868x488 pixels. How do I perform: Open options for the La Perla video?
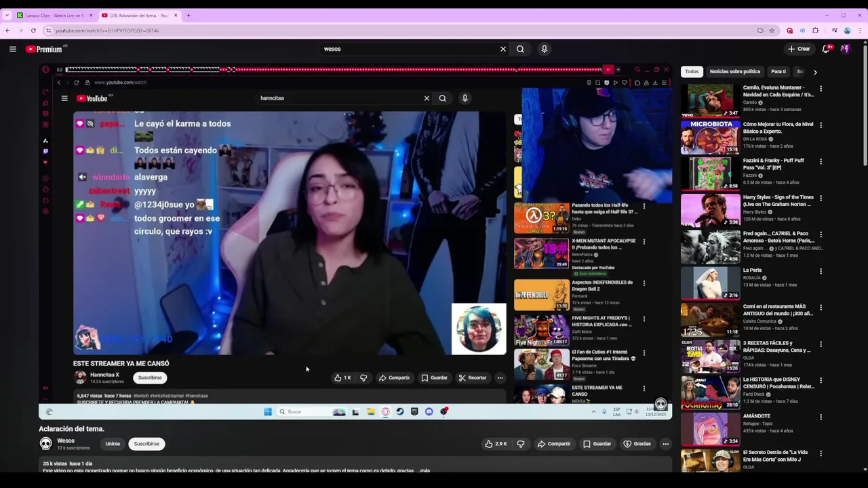[x=821, y=271]
